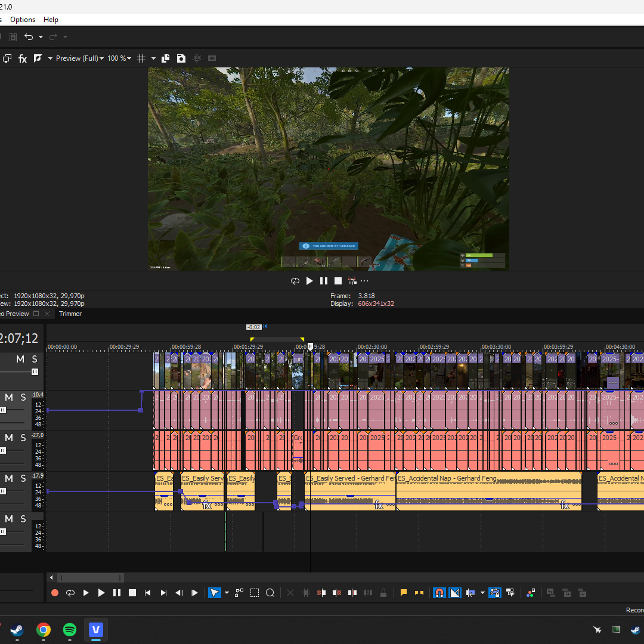This screenshot has width=644, height=644.
Task: Adjust the video track level slider handle
Action: [35, 372]
